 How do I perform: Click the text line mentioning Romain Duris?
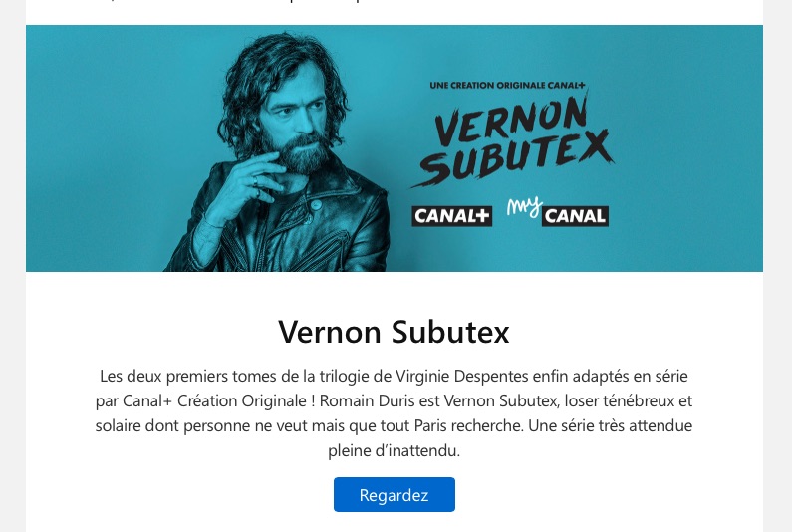point(394,401)
